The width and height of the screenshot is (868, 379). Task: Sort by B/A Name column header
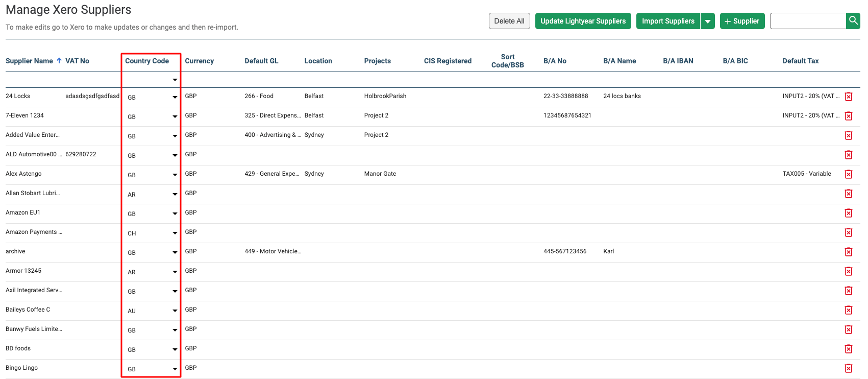[x=619, y=61]
